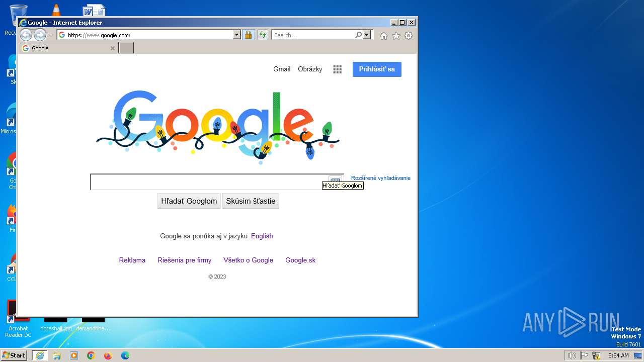Click Internet Explorer taskbar icon
This screenshot has height=362, width=644.
[x=40, y=355]
